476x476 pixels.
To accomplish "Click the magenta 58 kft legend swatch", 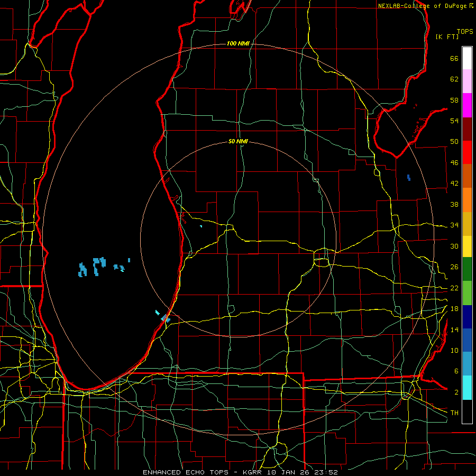I will tap(467, 105).
